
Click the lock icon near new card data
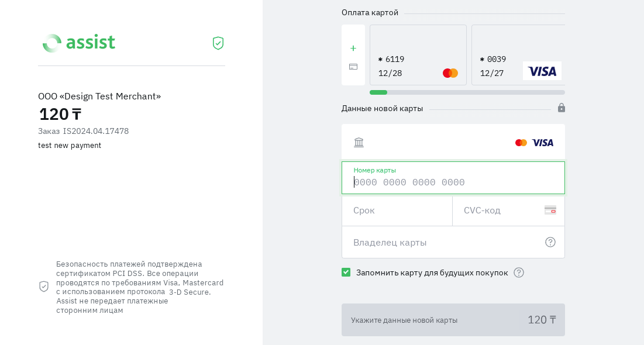click(x=562, y=108)
